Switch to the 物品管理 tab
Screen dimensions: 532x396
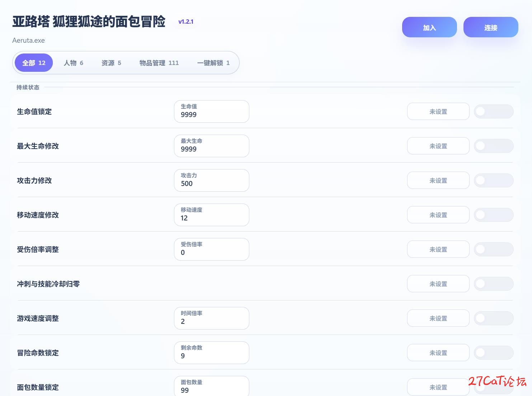coord(159,63)
